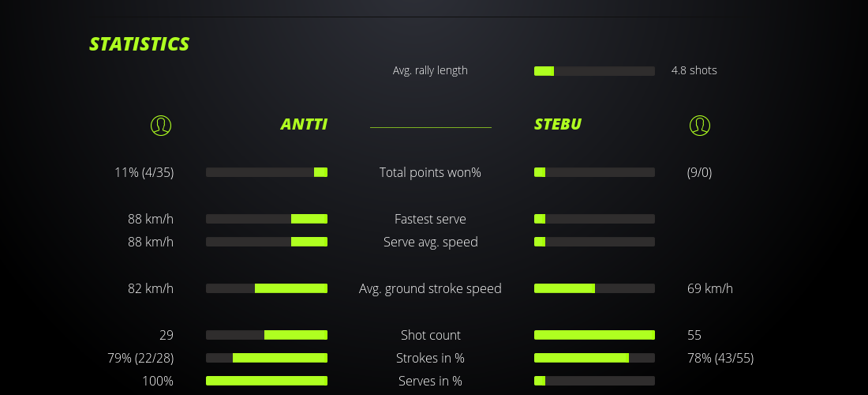Click the STATISTICS heading
The height and width of the screenshot is (395, 868).
pos(140,44)
